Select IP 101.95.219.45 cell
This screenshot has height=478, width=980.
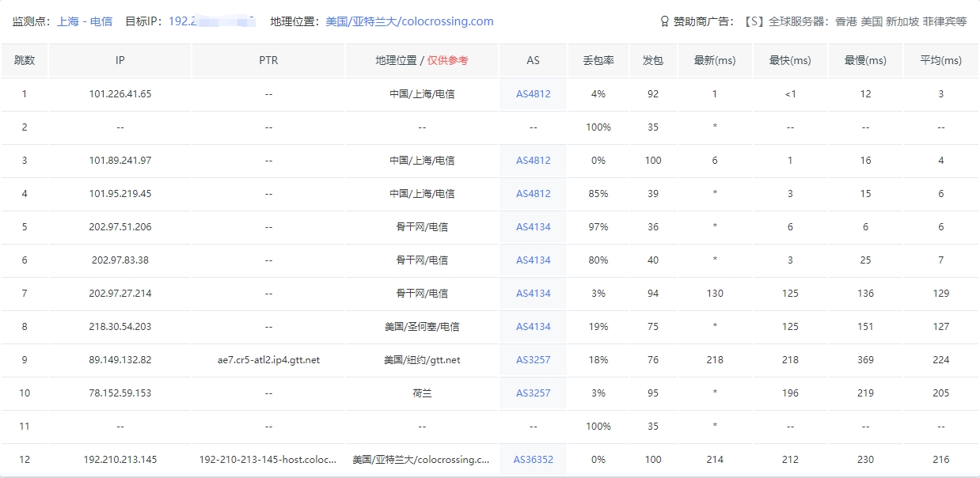(120, 193)
